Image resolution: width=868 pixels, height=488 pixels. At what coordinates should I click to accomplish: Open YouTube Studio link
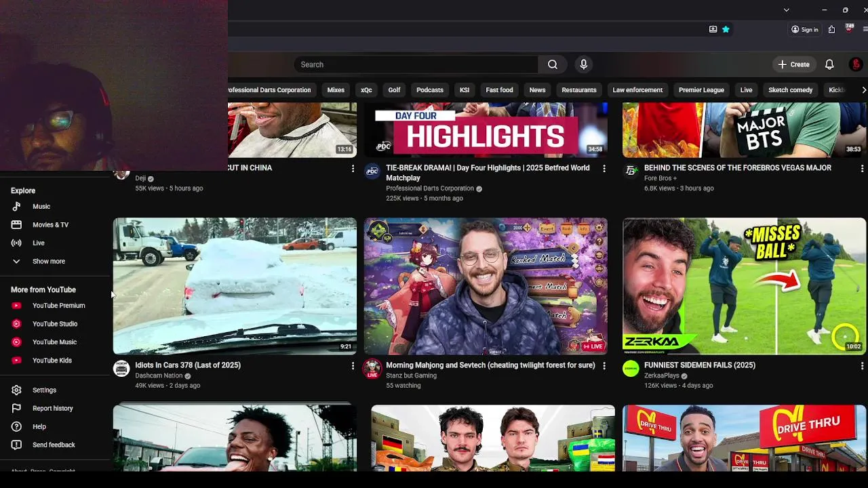click(x=54, y=324)
